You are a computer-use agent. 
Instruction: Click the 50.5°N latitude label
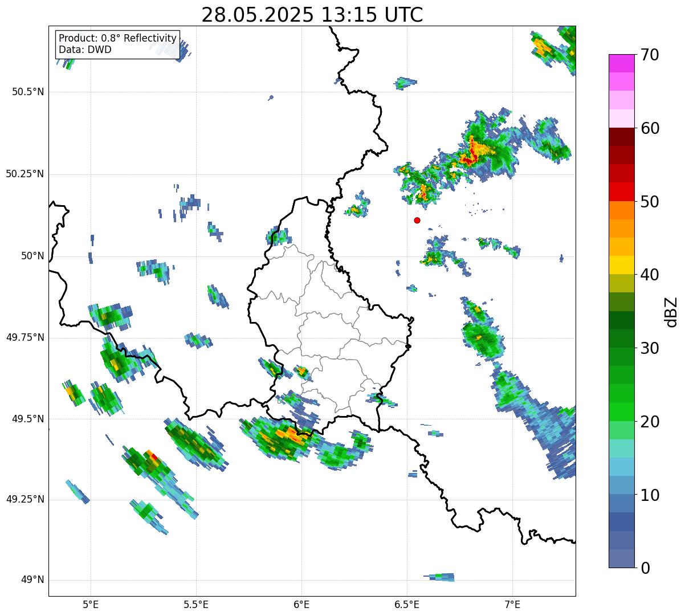coord(28,92)
